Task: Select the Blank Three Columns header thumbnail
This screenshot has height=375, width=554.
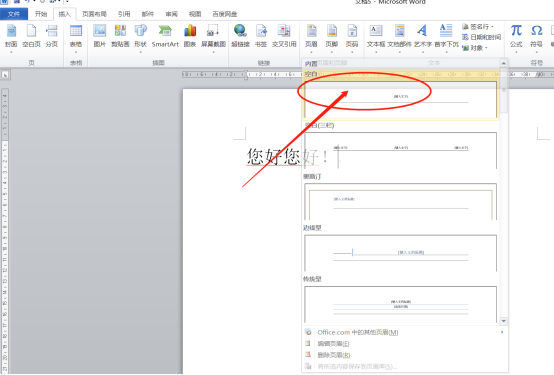Action: coord(400,151)
